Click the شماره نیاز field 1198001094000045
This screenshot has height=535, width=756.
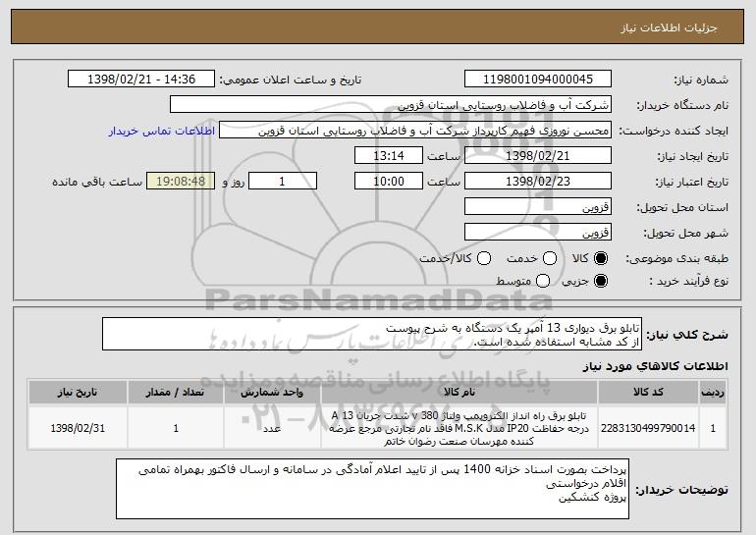pos(538,80)
